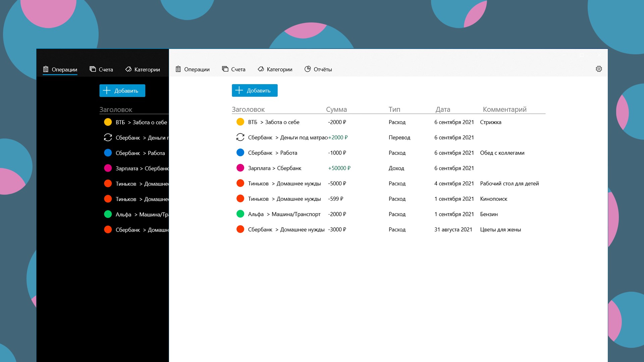Screen dimensions: 644x362
Task: Click the Бензин comment
Action: coord(489,214)
